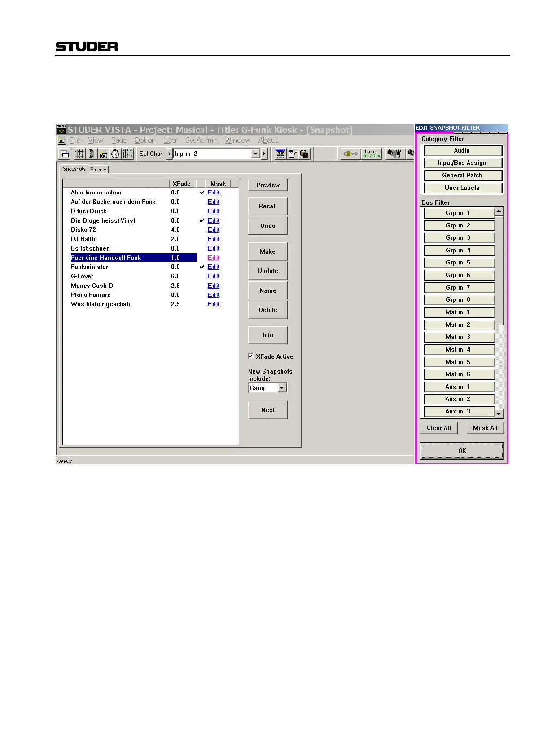Click the windows cascade toolbar icon
Image resolution: width=534 pixels, height=756 pixels.
pyautogui.click(x=65, y=154)
